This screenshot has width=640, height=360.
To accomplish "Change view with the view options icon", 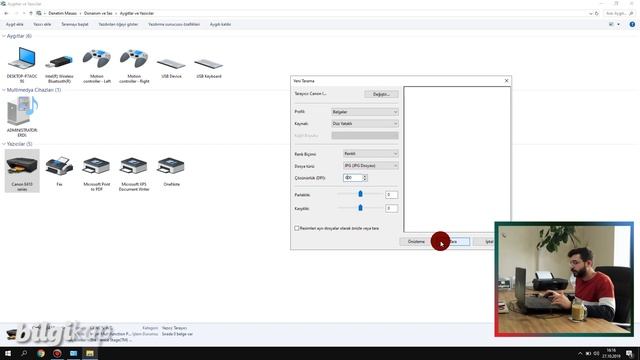I will (x=611, y=24).
